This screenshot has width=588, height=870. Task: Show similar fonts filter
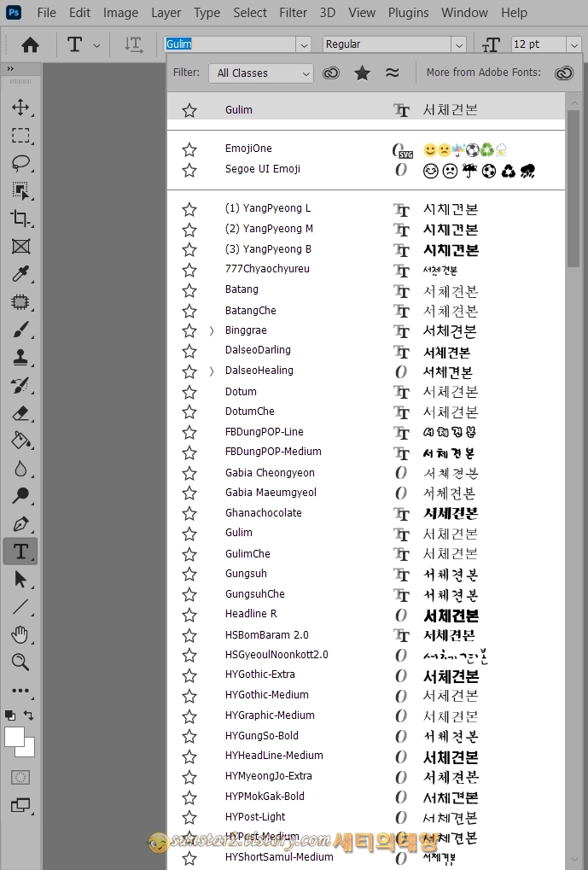point(393,73)
